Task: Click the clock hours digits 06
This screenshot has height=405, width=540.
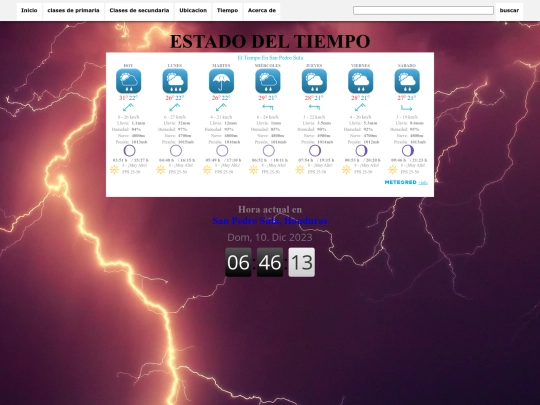Action: [x=238, y=262]
